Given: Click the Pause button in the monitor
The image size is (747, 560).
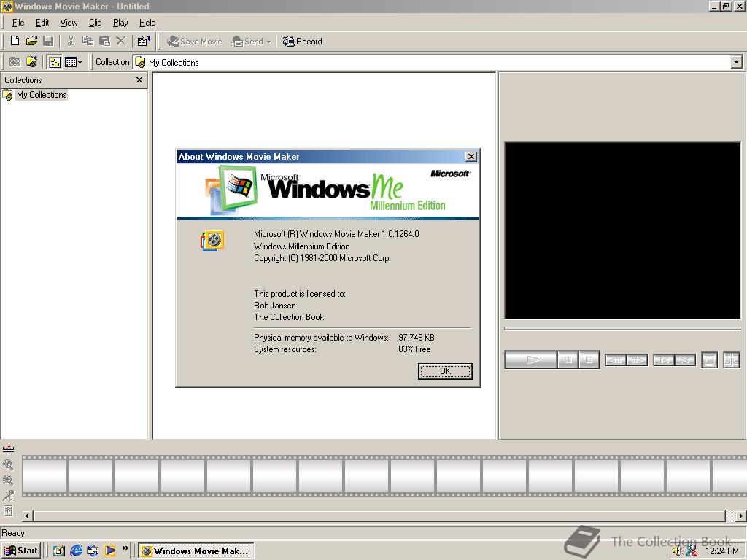Looking at the screenshot, I should [x=568, y=359].
